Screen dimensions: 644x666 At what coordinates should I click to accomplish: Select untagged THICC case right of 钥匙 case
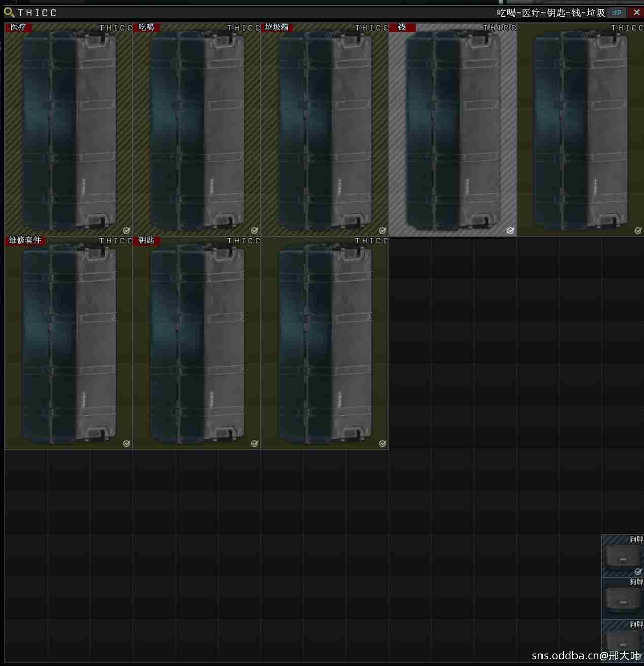pos(325,343)
